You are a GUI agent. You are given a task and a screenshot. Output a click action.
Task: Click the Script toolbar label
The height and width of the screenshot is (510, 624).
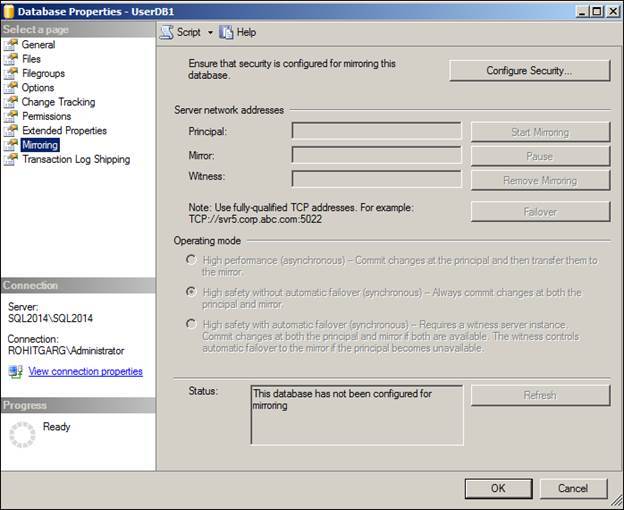189,32
